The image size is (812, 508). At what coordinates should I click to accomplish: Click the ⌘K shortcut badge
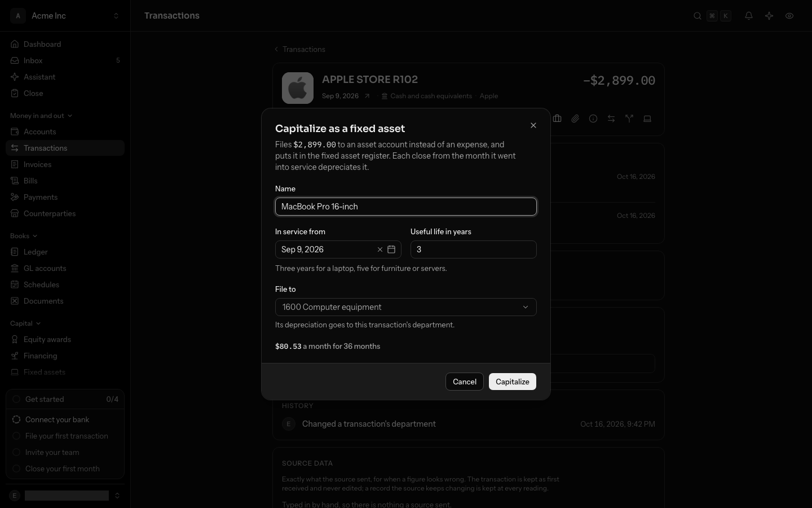pyautogui.click(x=719, y=16)
